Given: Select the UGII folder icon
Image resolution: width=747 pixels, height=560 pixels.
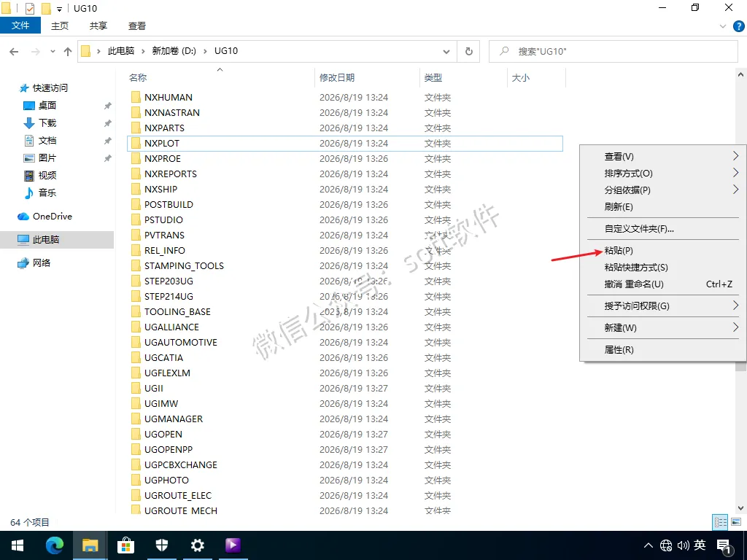Looking at the screenshot, I should tap(136, 388).
